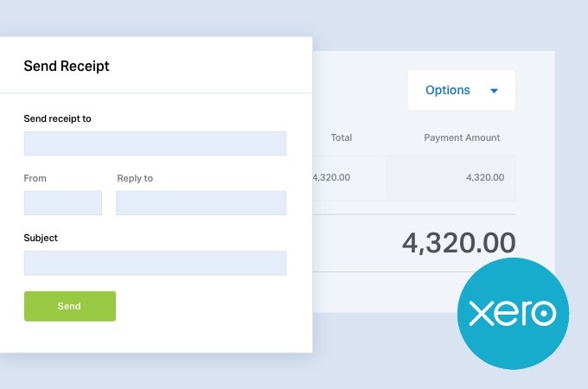Click the Send Receipt dialog title
This screenshot has height=389, width=588.
click(x=67, y=66)
